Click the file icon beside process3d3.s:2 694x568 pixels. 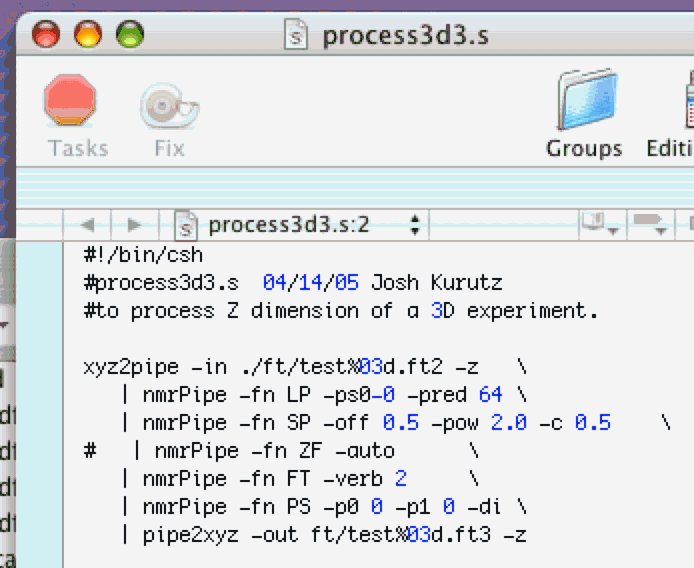click(185, 225)
